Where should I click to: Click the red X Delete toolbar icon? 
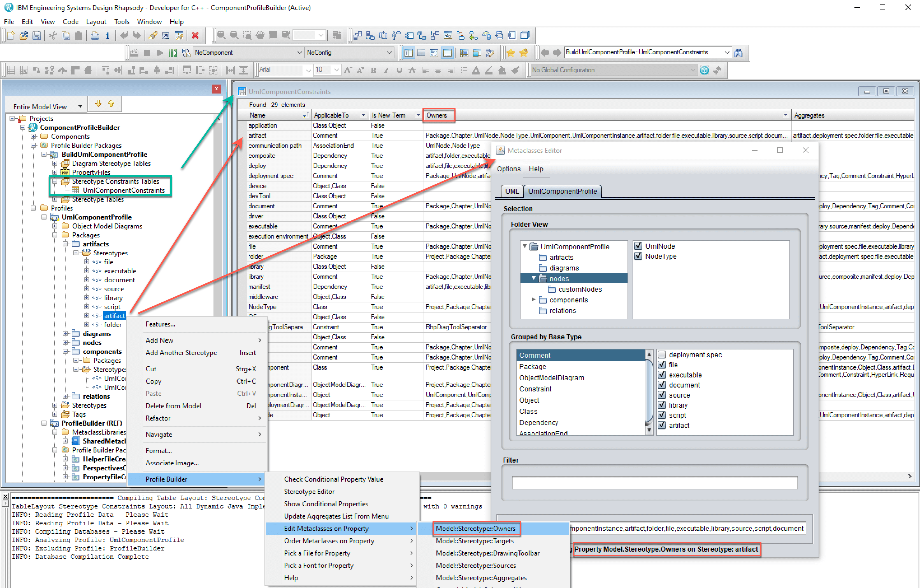pos(195,36)
